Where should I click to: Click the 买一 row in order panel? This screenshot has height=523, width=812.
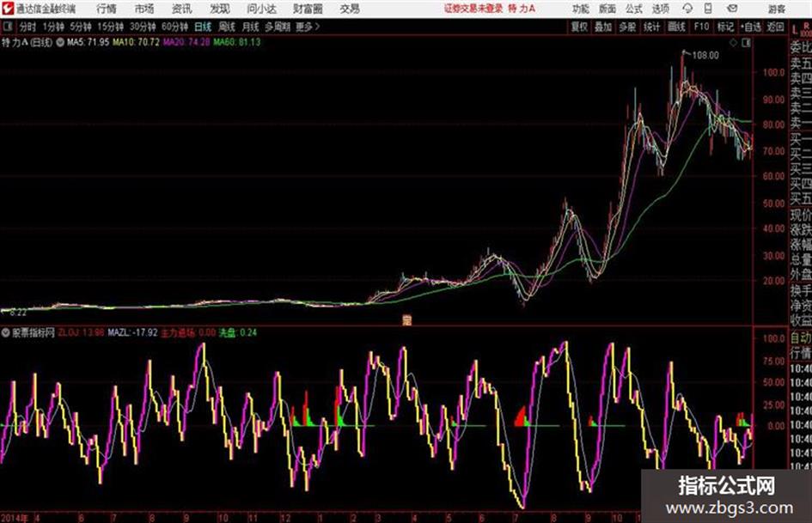tap(801, 139)
